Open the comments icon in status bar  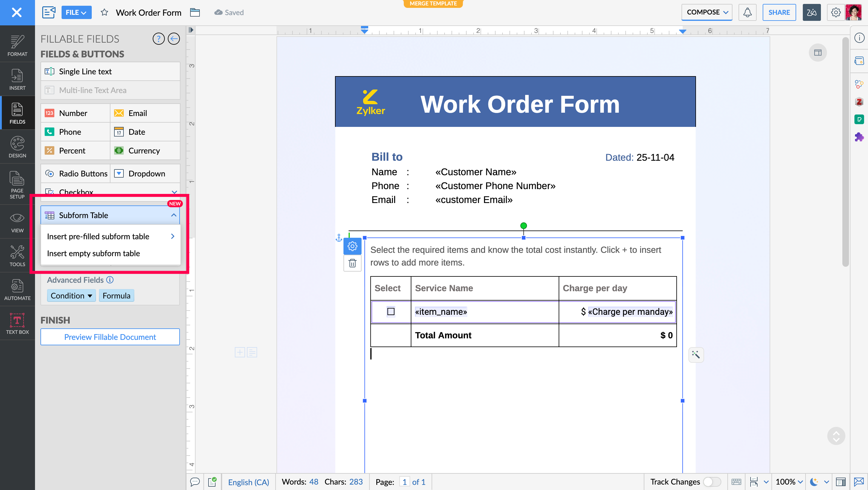195,482
